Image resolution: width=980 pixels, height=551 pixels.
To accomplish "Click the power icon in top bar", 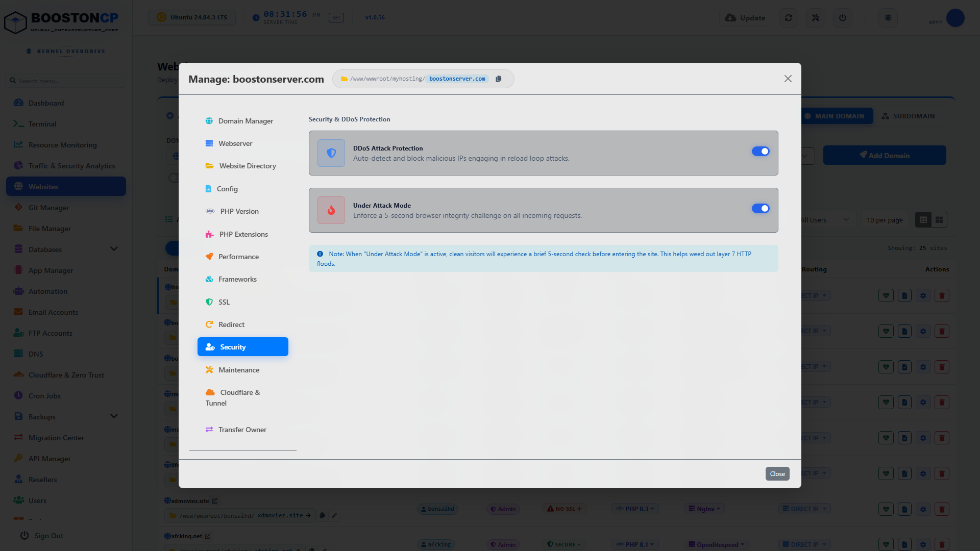I will 843,18.
